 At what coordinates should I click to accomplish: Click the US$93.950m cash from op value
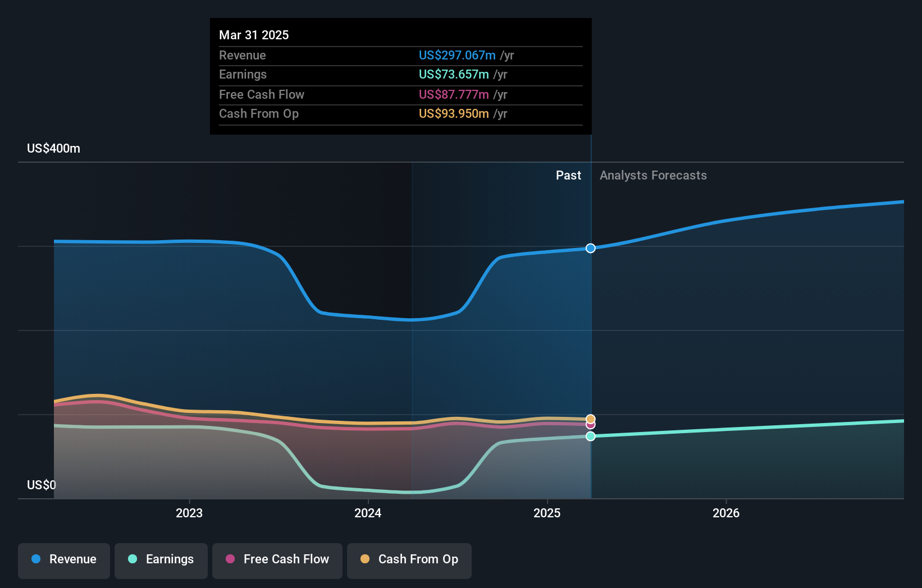[454, 113]
